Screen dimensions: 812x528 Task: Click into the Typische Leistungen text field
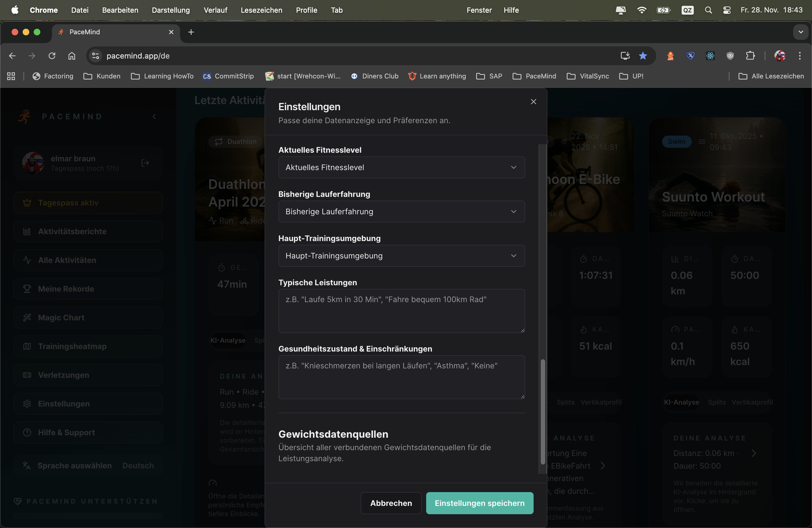(401, 310)
